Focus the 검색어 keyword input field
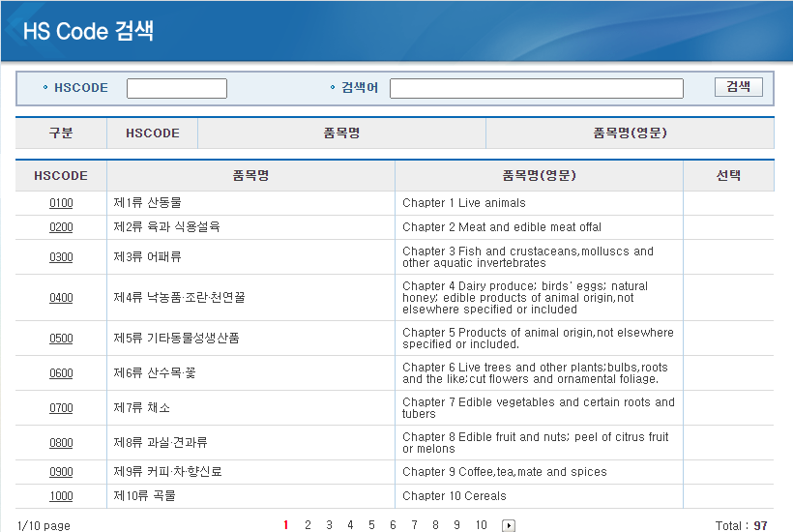This screenshot has width=793, height=532. [x=537, y=88]
